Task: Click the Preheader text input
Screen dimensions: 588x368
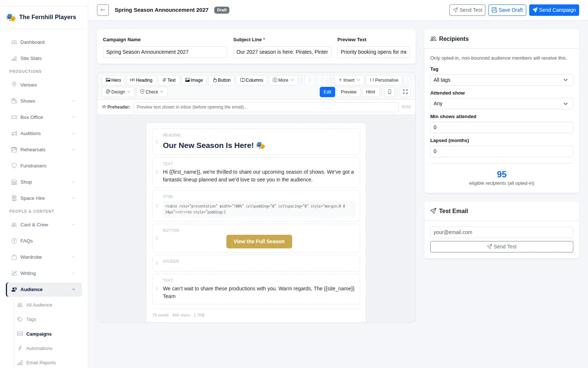Action: (266, 107)
